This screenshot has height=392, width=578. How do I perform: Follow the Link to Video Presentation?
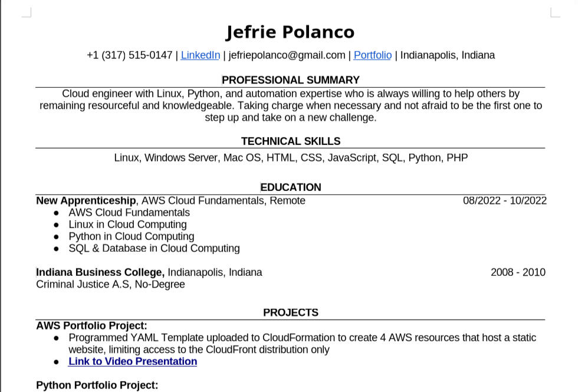(133, 361)
